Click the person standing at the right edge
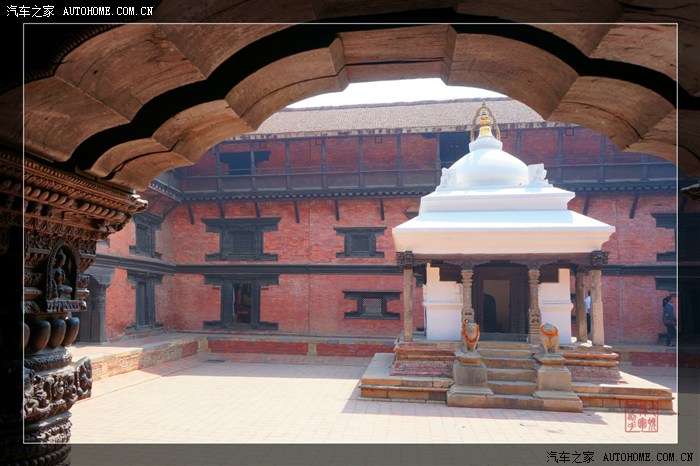The image size is (700, 466). 669,320
